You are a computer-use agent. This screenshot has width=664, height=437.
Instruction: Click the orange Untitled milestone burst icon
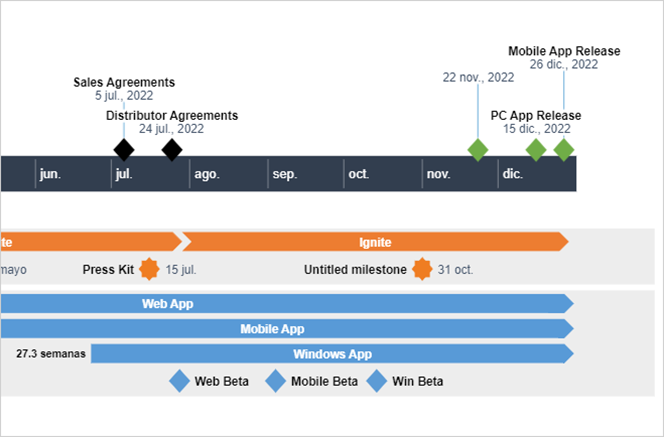422,269
